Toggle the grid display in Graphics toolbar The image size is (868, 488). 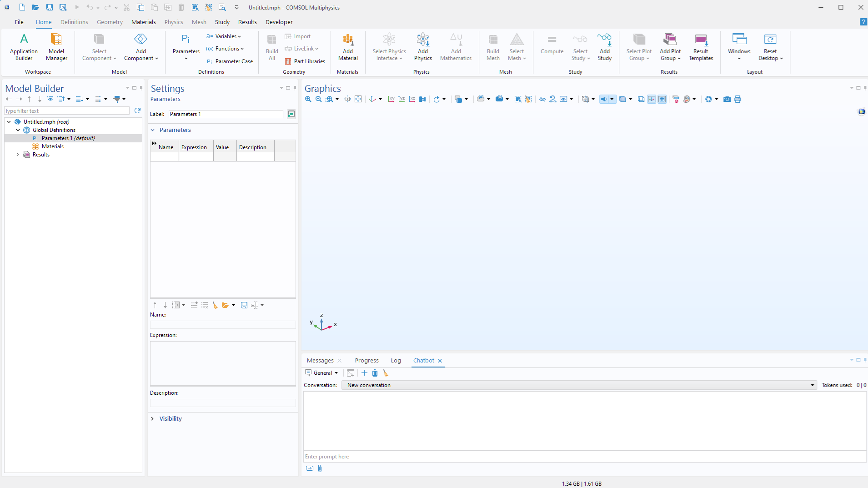(662, 99)
